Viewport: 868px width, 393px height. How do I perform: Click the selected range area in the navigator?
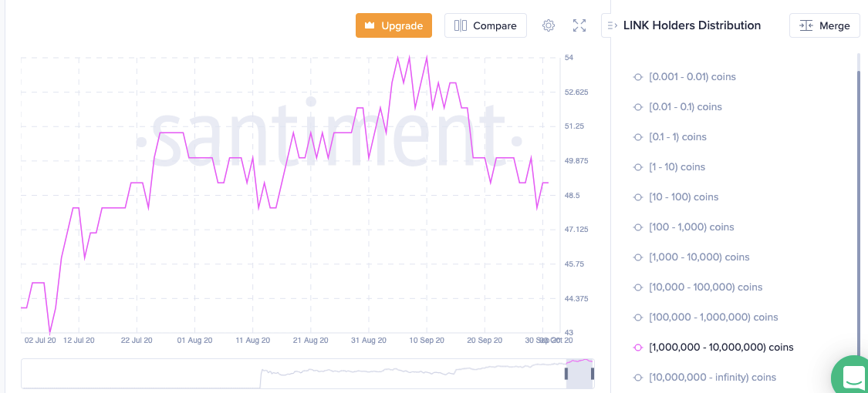pos(579,375)
